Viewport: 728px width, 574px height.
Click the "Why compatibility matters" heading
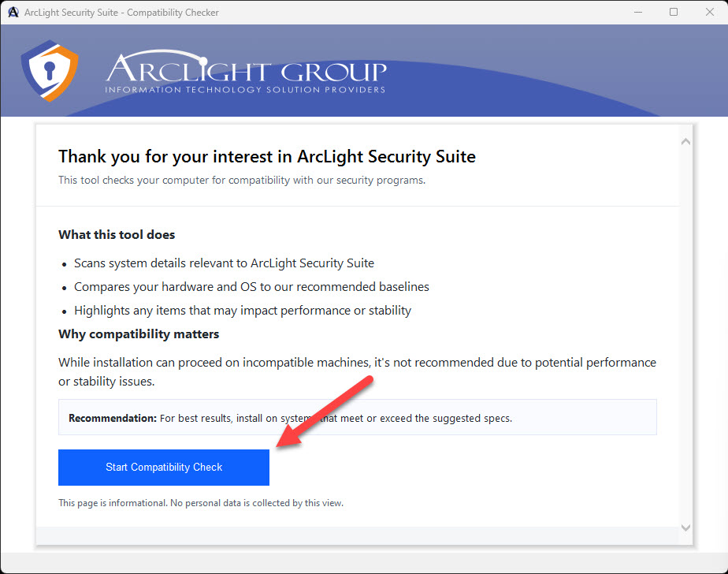139,334
